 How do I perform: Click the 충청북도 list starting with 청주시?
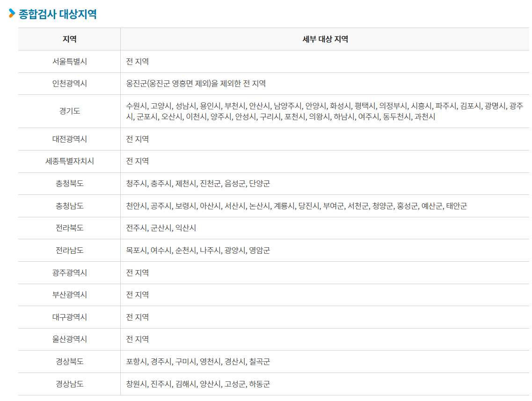point(198,183)
